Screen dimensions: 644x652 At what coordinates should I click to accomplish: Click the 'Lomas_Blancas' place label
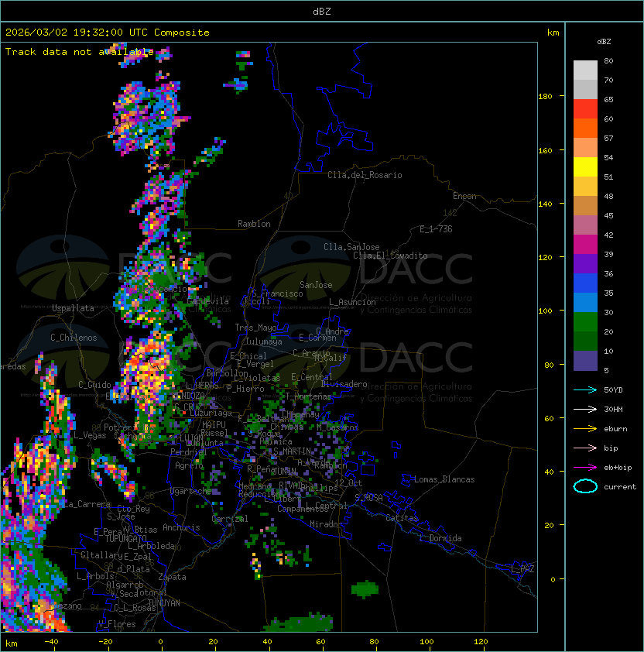tap(444, 479)
